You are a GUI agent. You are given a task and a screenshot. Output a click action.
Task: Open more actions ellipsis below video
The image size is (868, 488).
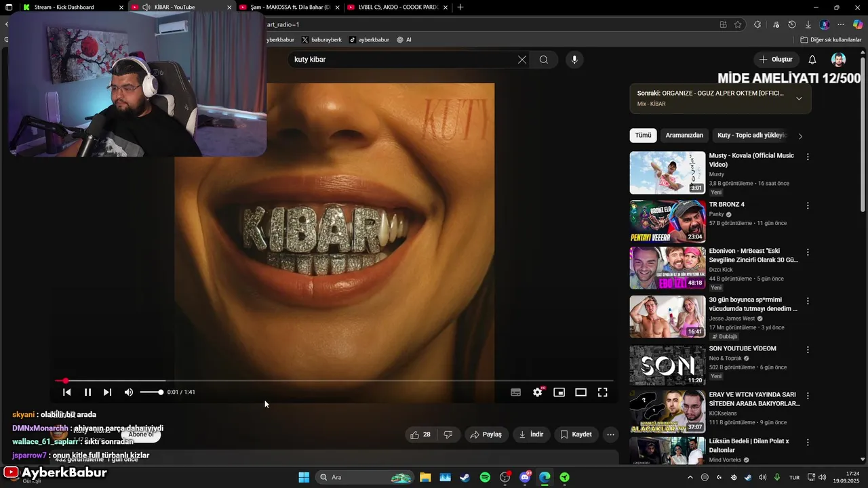pos(610,434)
